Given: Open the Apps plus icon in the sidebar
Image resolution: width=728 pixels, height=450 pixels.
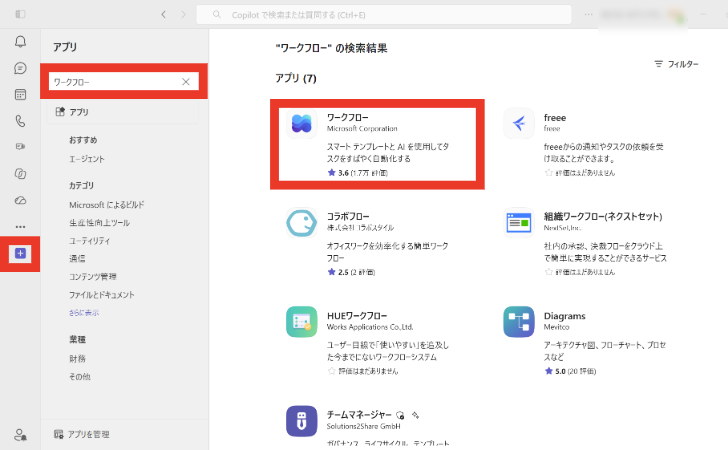Looking at the screenshot, I should pyautogui.click(x=20, y=254).
